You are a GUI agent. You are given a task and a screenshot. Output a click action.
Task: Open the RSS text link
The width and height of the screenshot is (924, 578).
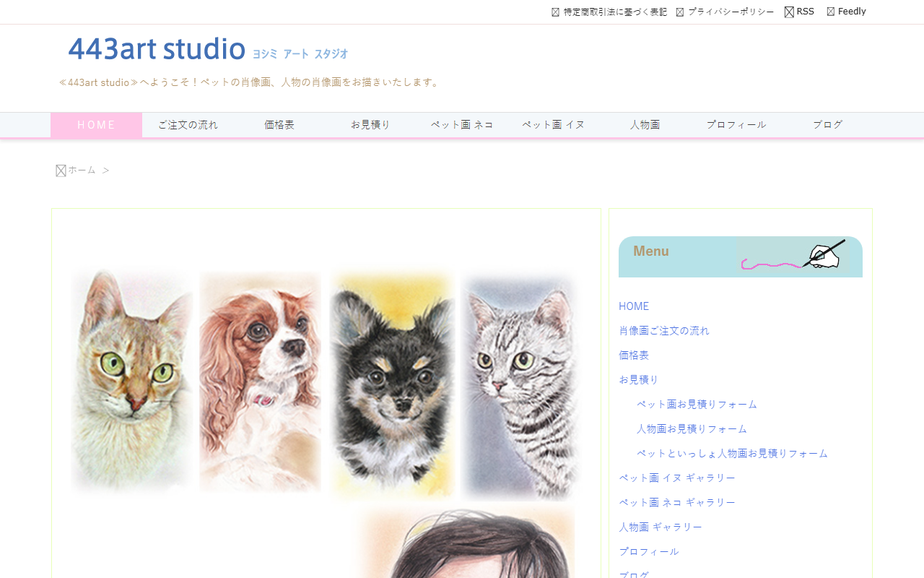click(805, 12)
